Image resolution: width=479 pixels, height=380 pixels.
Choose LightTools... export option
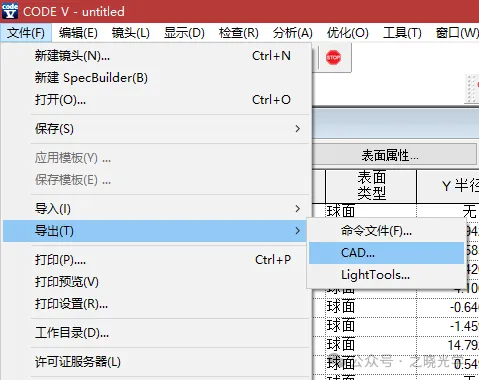click(386, 275)
